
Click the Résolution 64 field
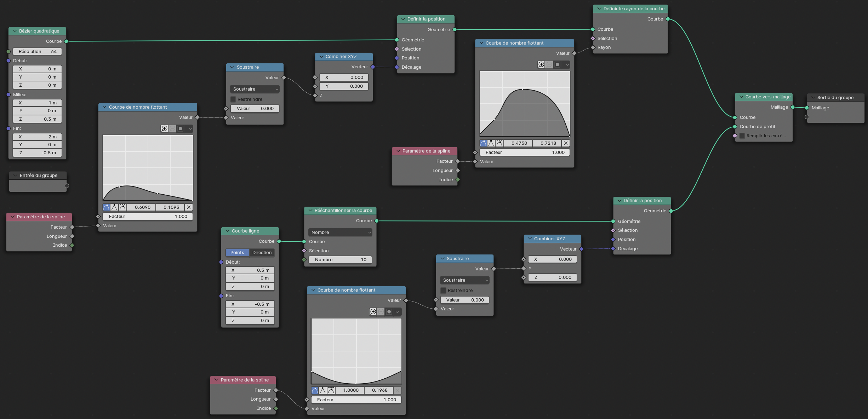click(x=37, y=52)
